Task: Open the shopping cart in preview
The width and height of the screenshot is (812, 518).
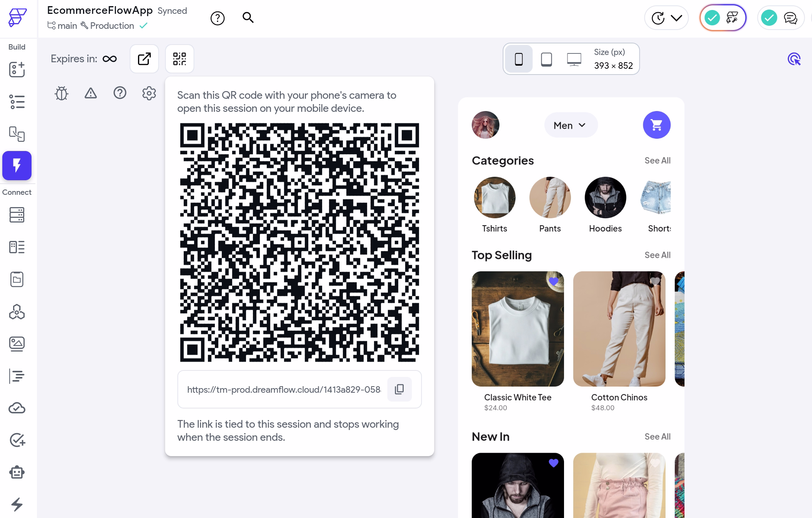Action: pyautogui.click(x=657, y=125)
